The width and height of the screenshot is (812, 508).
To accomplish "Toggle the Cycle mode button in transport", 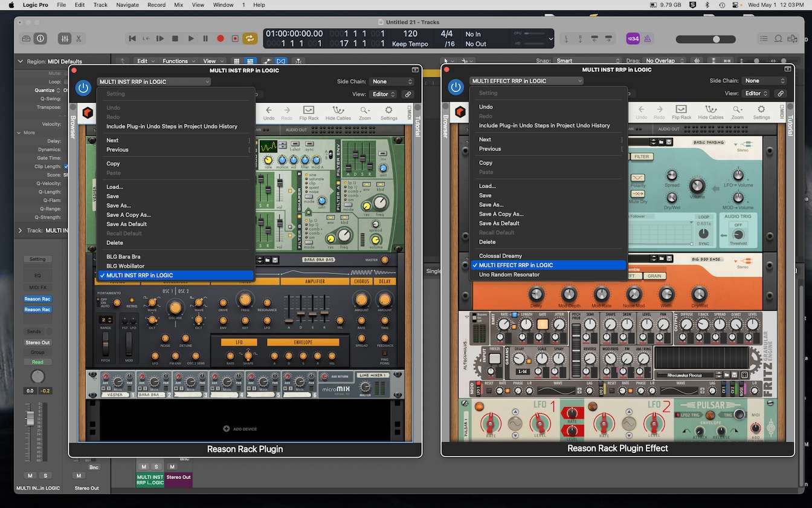I will [x=250, y=39].
